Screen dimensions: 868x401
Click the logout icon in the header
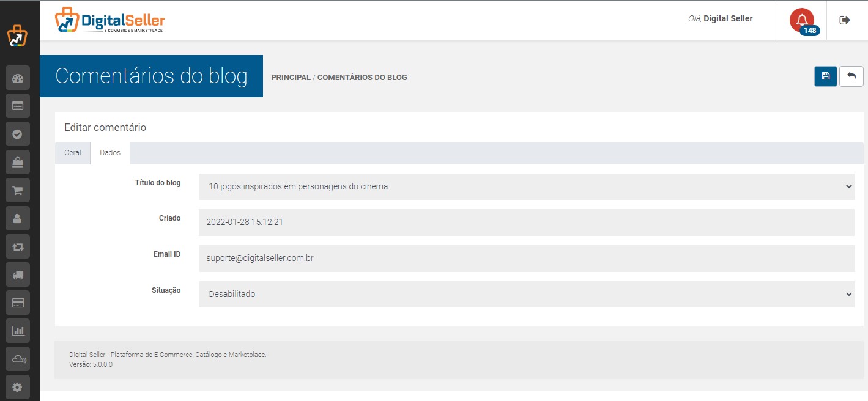point(845,20)
